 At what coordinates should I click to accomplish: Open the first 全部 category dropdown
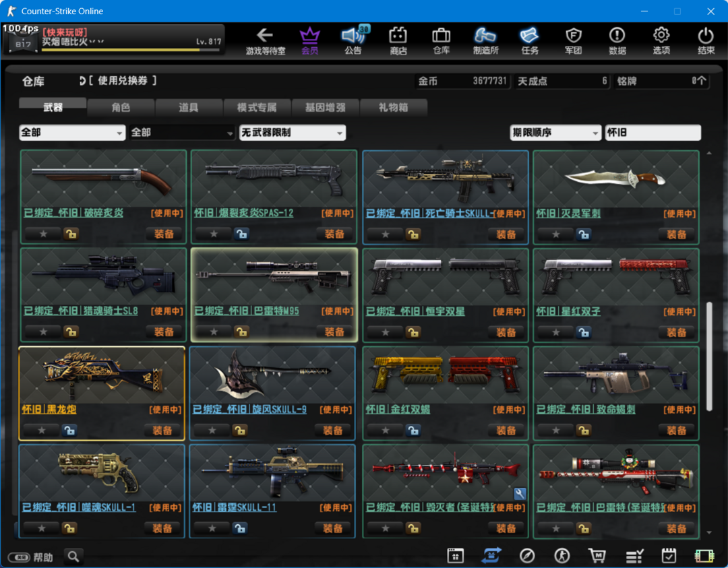click(72, 133)
